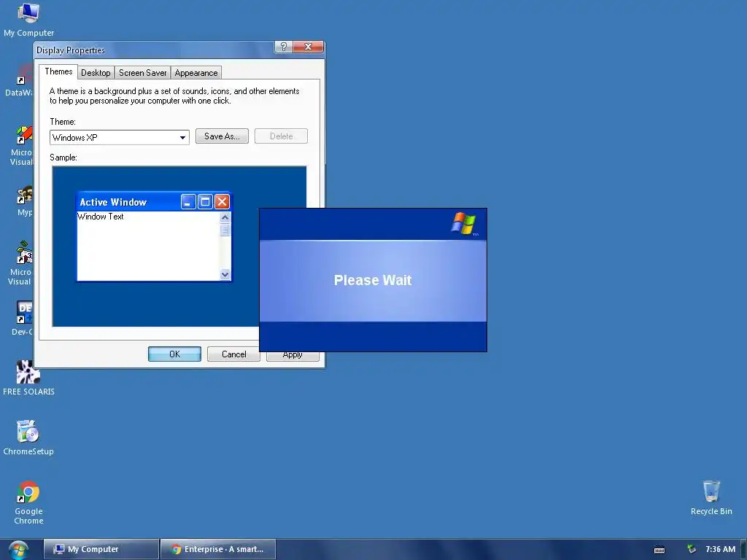The image size is (747, 560).
Task: Select the DataW desktop shortcut icon
Action: 19,81
